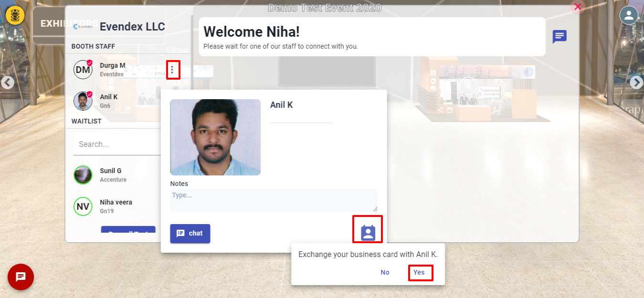Click Anil K's profile photo
644x298 pixels.
[215, 137]
